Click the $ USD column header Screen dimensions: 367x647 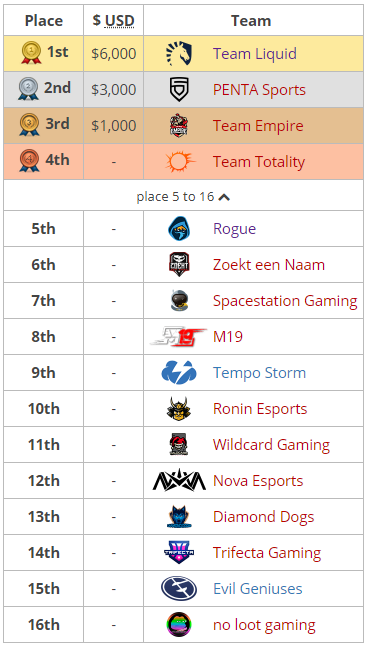coord(113,20)
